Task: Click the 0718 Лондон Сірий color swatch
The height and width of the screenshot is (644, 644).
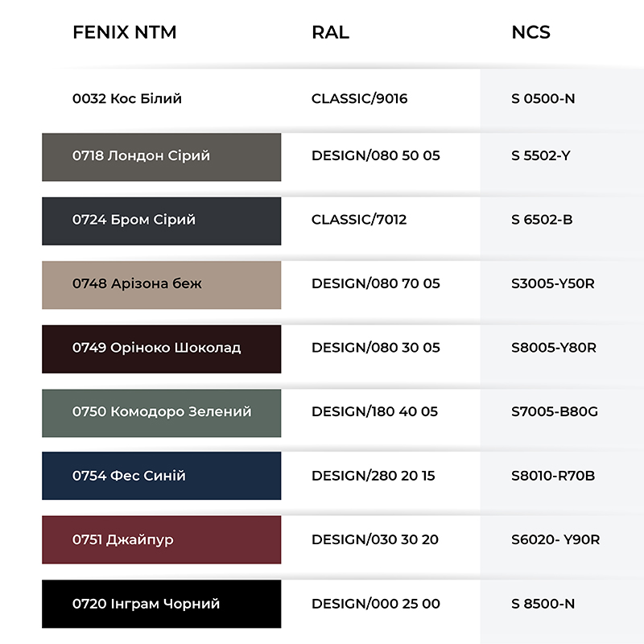Action: click(x=162, y=157)
